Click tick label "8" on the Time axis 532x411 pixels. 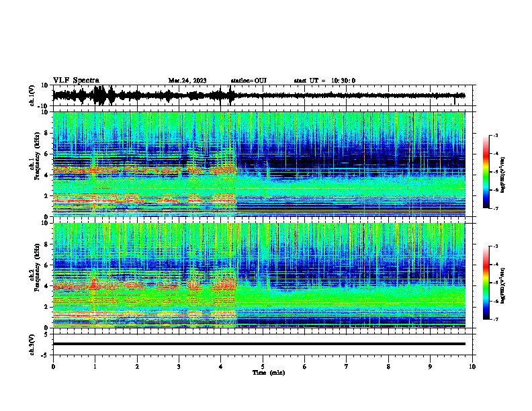(x=388, y=367)
